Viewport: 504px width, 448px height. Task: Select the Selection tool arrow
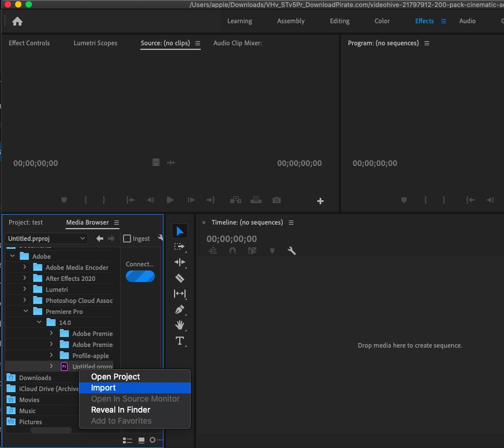pyautogui.click(x=180, y=231)
